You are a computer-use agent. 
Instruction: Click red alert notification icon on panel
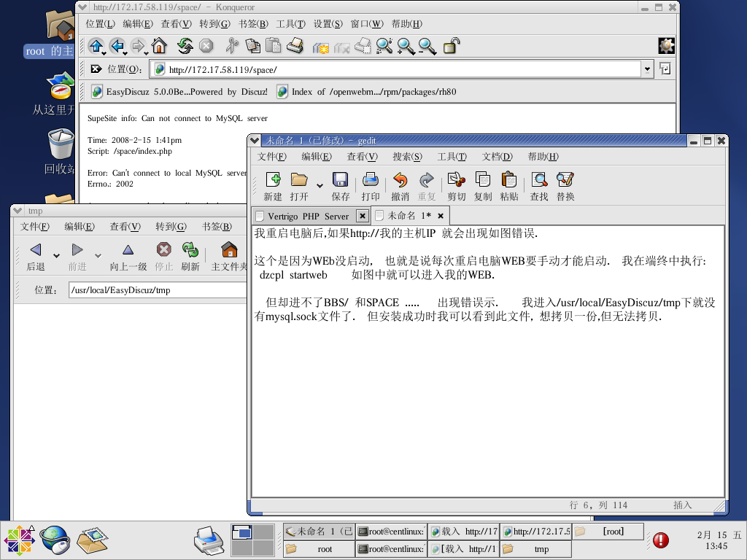pyautogui.click(x=661, y=540)
